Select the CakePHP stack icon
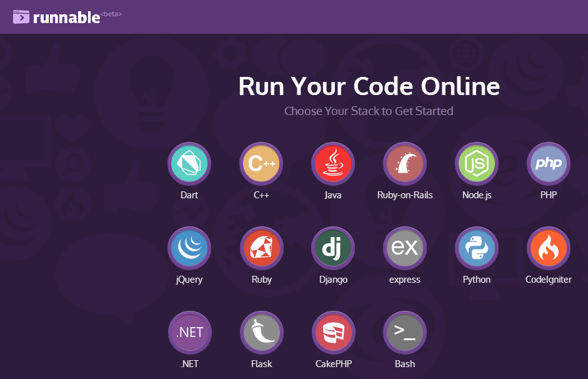This screenshot has width=588, height=379. [333, 333]
